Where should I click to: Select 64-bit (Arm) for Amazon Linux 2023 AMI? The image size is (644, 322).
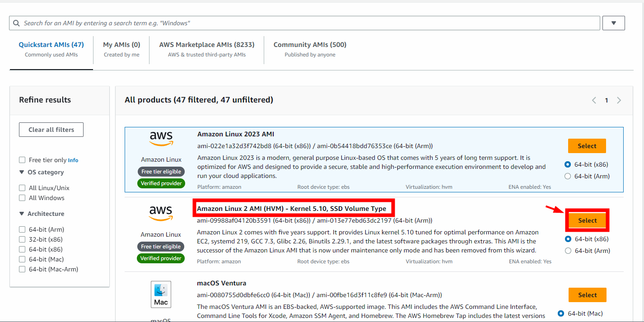pyautogui.click(x=568, y=176)
